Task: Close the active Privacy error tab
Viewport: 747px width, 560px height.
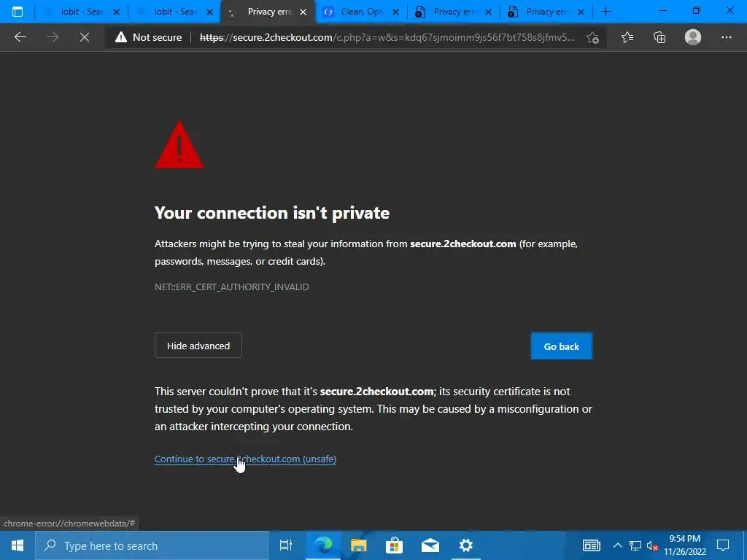Action: (303, 12)
